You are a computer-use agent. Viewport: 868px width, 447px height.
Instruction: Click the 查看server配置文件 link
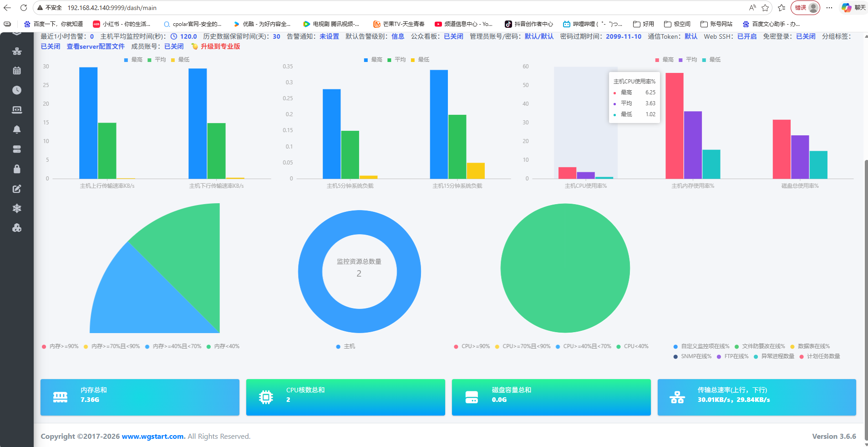point(96,46)
